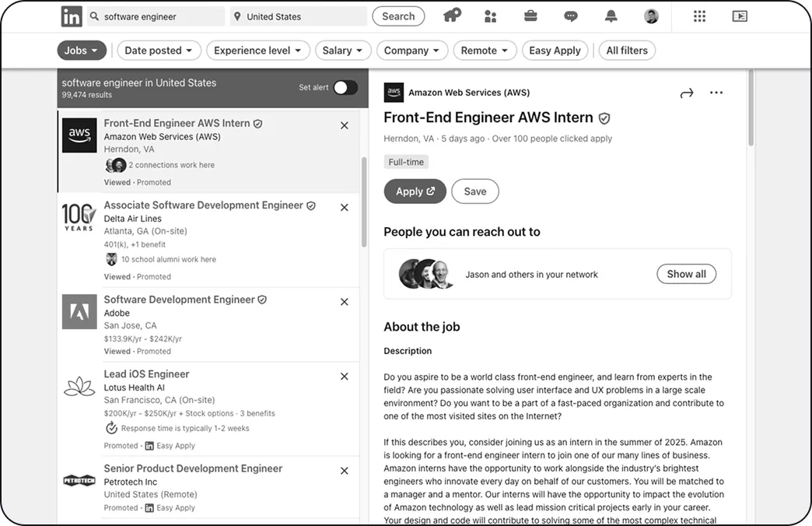The image size is (812, 526).
Task: Open the profile avatar menu
Action: tap(651, 16)
